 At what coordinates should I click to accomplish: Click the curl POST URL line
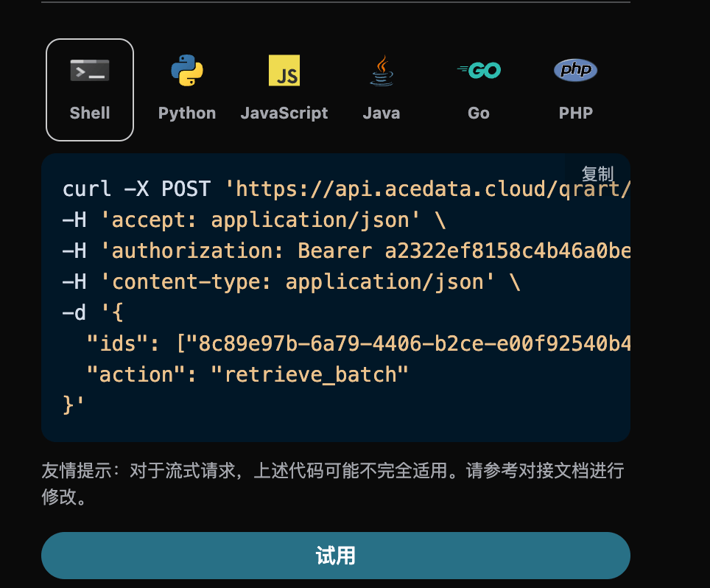(x=346, y=189)
